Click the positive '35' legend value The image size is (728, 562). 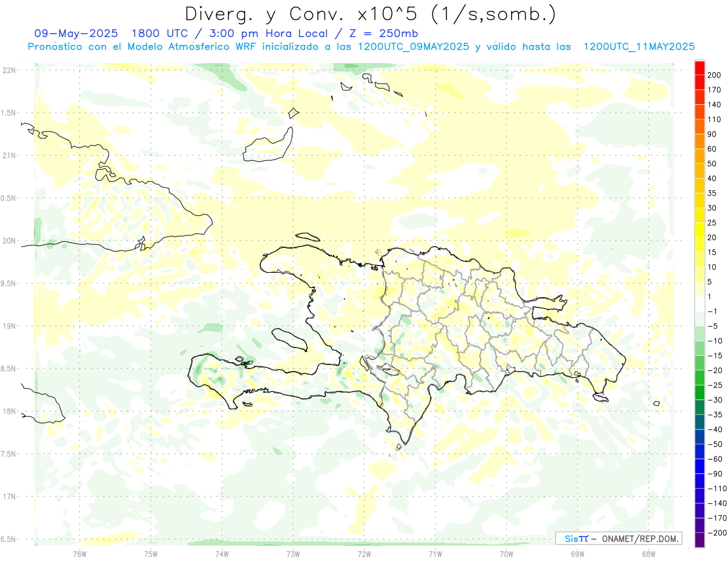[x=713, y=193]
